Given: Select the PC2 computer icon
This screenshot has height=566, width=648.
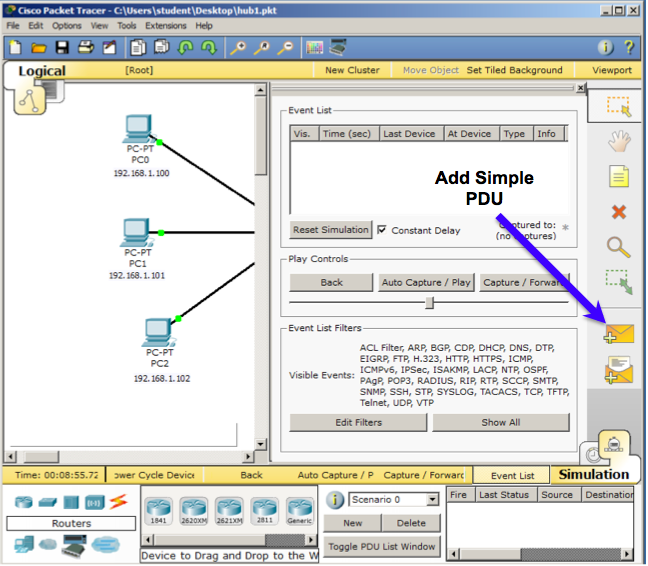Looking at the screenshot, I should pos(159,333).
